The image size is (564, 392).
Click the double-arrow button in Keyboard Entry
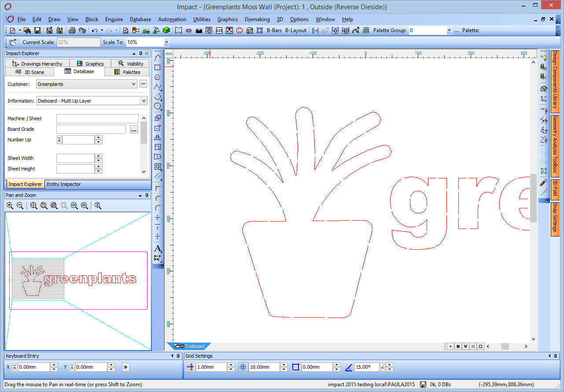click(x=125, y=367)
